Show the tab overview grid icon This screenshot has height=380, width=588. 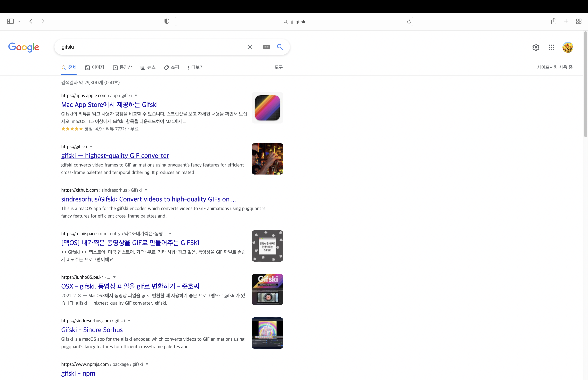pos(579,21)
